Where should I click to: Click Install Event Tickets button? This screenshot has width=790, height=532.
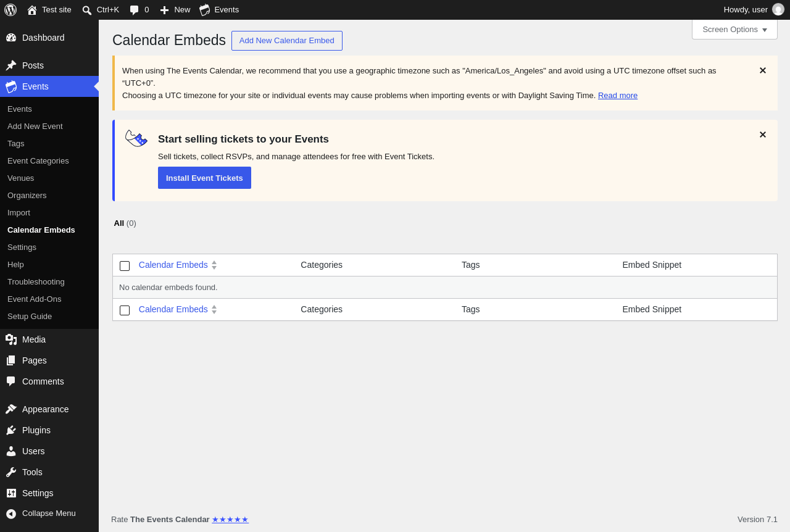(204, 178)
